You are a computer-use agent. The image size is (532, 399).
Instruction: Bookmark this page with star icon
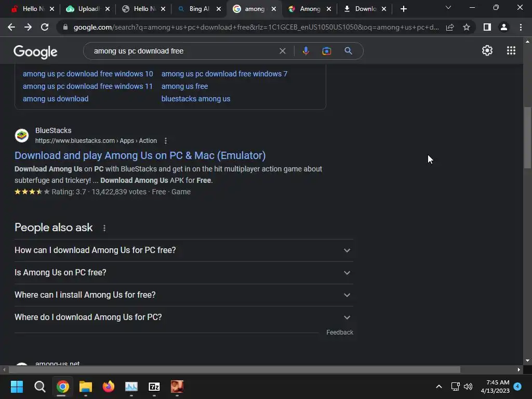pyautogui.click(x=467, y=27)
